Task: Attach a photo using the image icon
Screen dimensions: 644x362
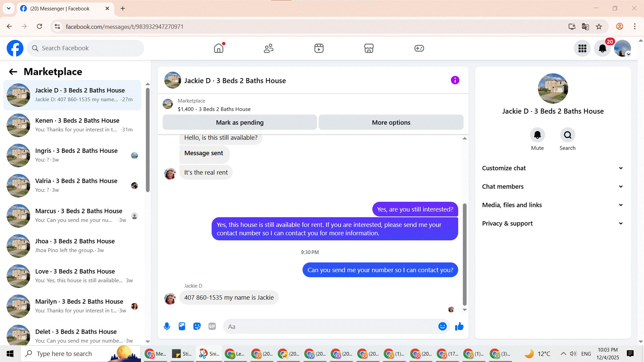Action: point(182,326)
